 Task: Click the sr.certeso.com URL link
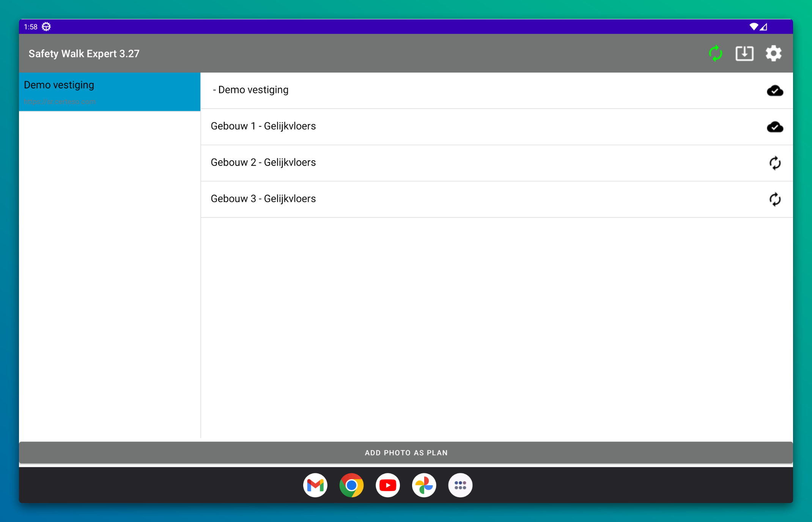(x=60, y=102)
